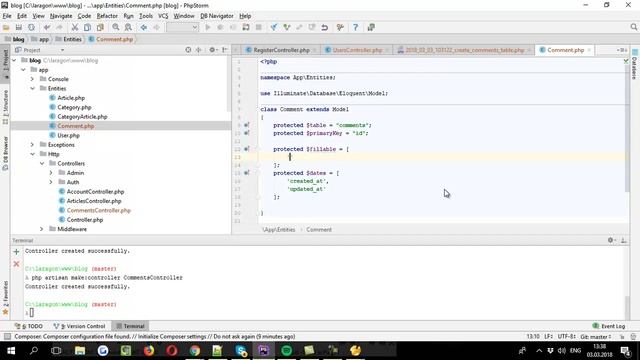Open the Event Log
The height and width of the screenshot is (360, 640).
(609, 326)
